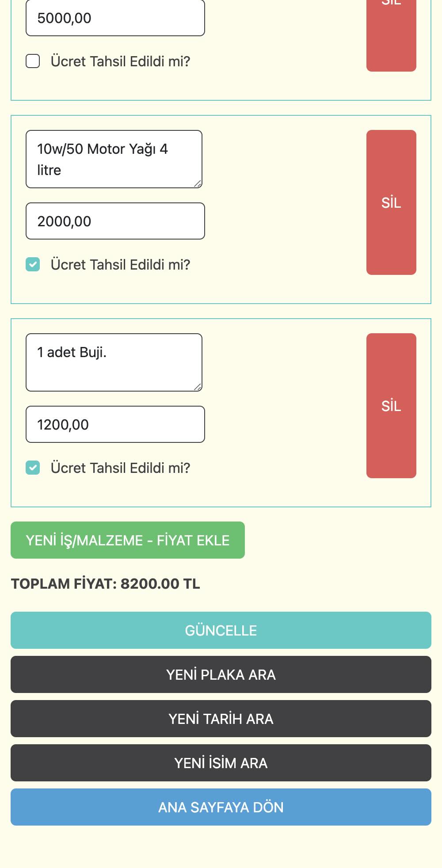This screenshot has width=442, height=868.
Task: Open Yeni İsim Ara search
Action: point(221,763)
